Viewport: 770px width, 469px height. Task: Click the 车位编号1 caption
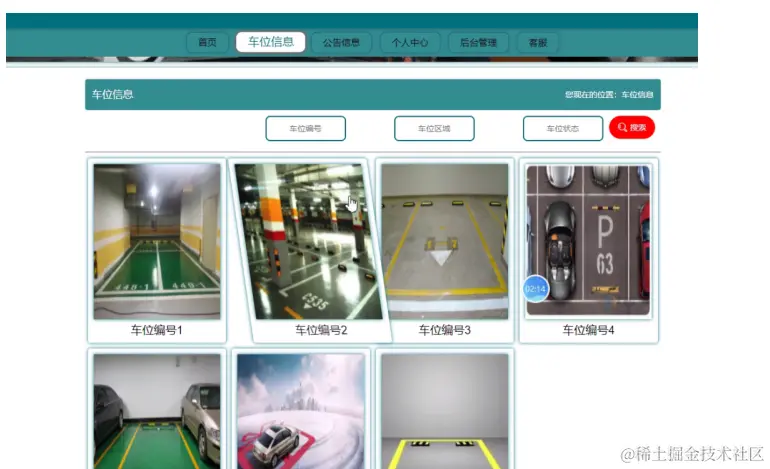point(157,330)
